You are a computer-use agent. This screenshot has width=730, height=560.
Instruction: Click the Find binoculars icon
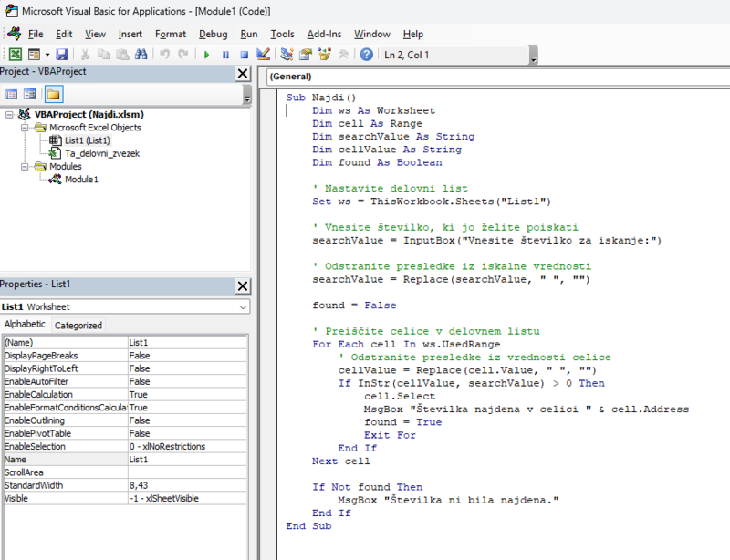141,55
